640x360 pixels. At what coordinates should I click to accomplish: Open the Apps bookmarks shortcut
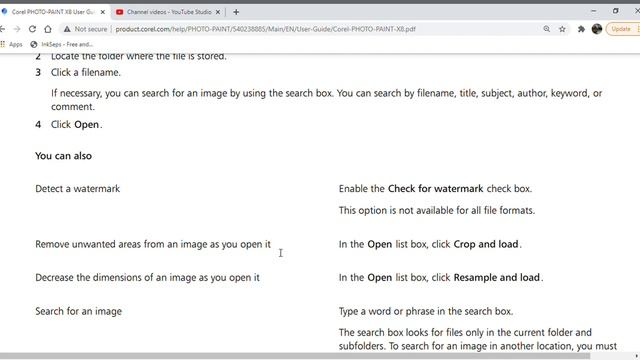point(11,44)
